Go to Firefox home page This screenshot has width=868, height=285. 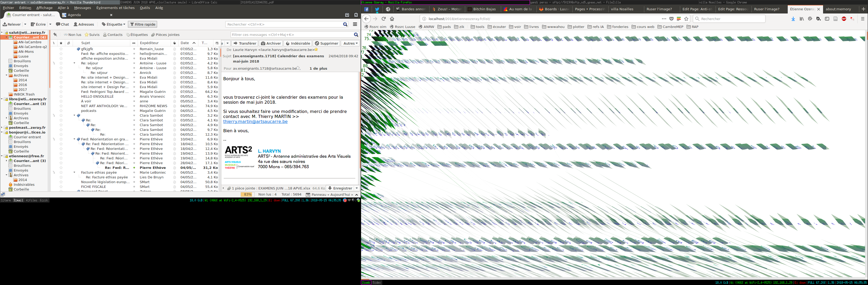392,19
